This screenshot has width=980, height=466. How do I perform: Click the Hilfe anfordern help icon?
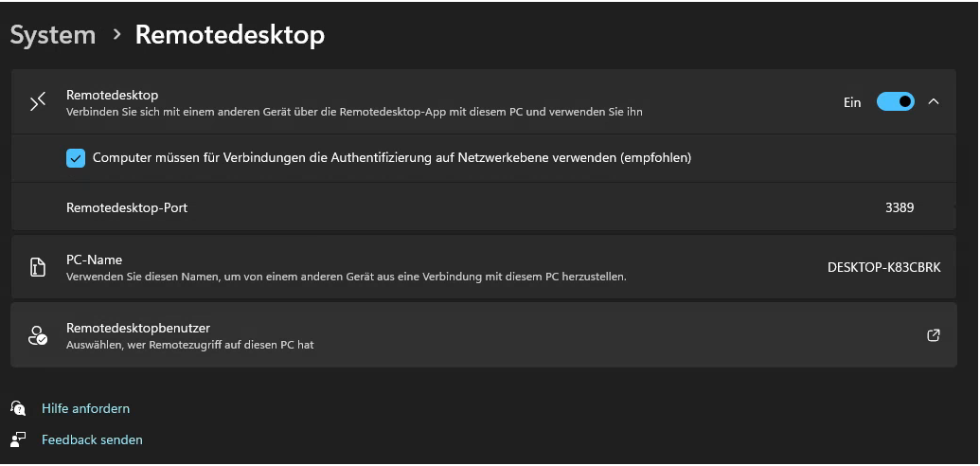pyautogui.click(x=18, y=408)
